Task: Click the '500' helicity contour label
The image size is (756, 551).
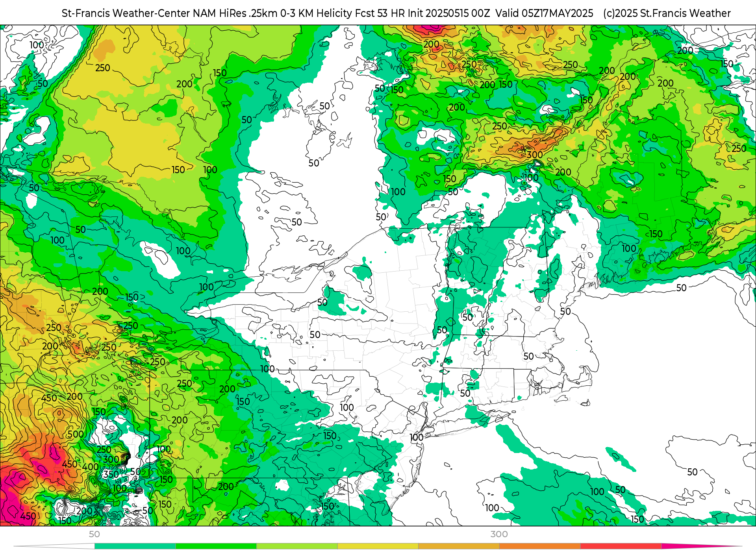Action: [76, 434]
